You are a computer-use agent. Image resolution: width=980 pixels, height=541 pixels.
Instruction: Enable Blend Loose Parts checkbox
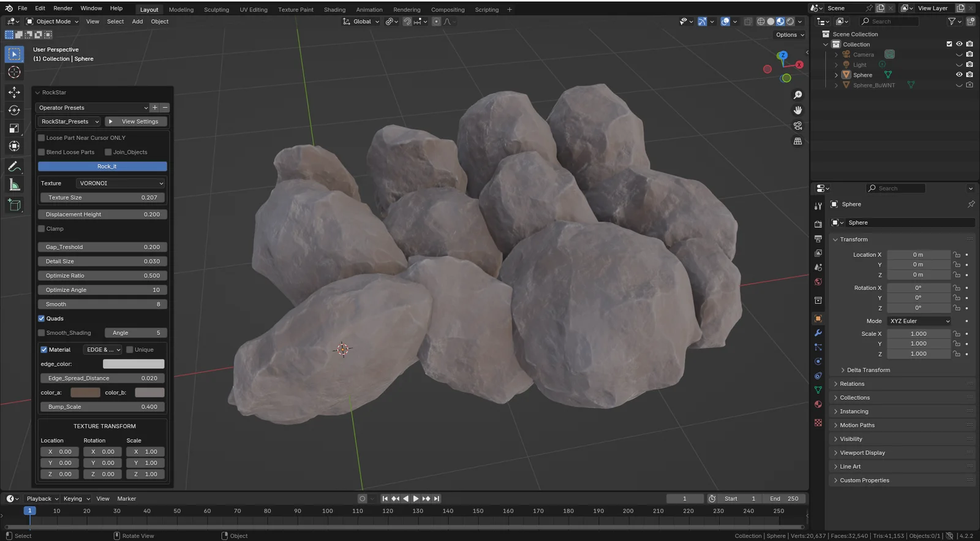(42, 152)
